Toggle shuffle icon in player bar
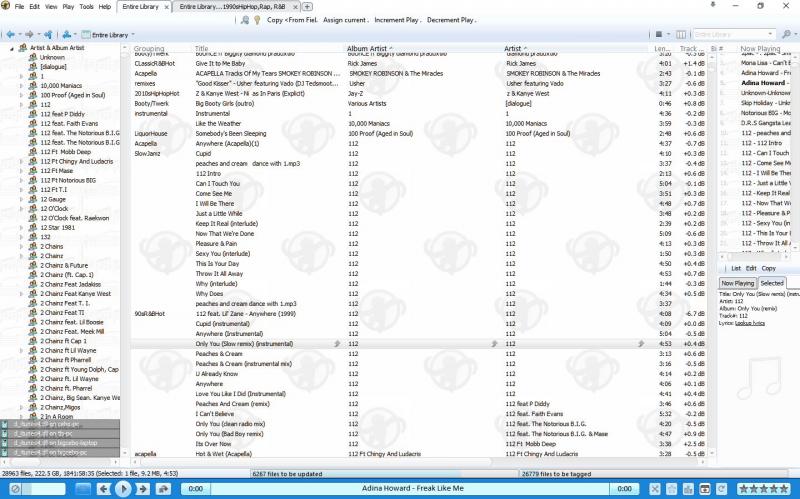 tap(655, 489)
